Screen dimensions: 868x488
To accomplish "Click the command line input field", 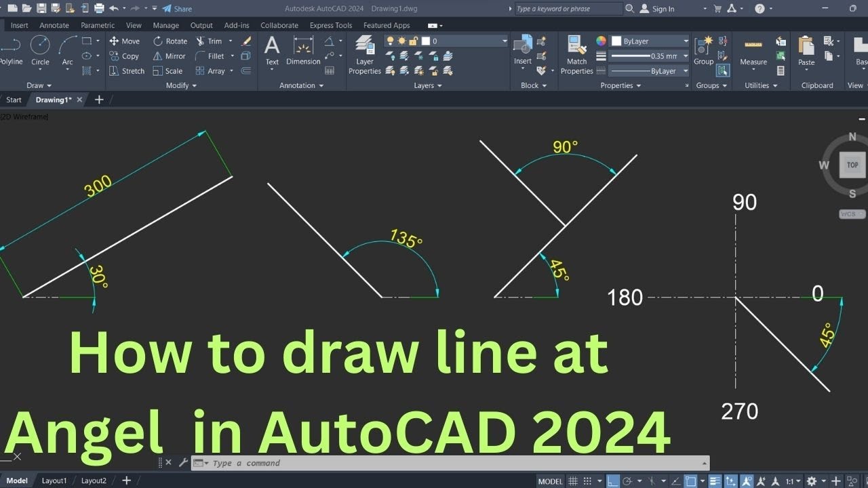I will click(448, 464).
